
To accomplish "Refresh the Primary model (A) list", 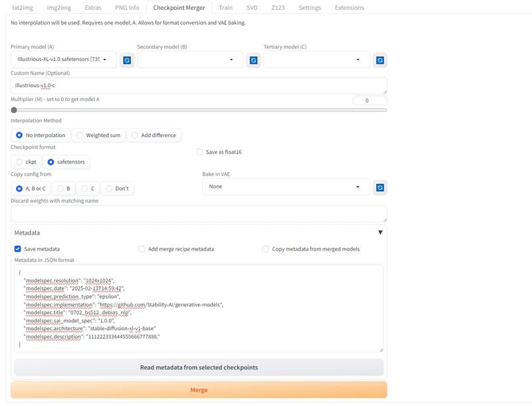I will point(127,60).
